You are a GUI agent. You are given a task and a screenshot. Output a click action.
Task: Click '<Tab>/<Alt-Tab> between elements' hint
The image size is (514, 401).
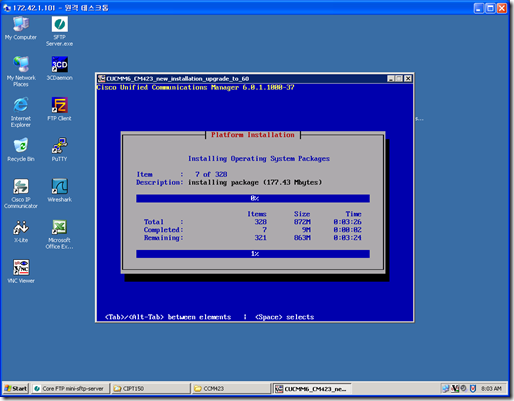point(168,317)
